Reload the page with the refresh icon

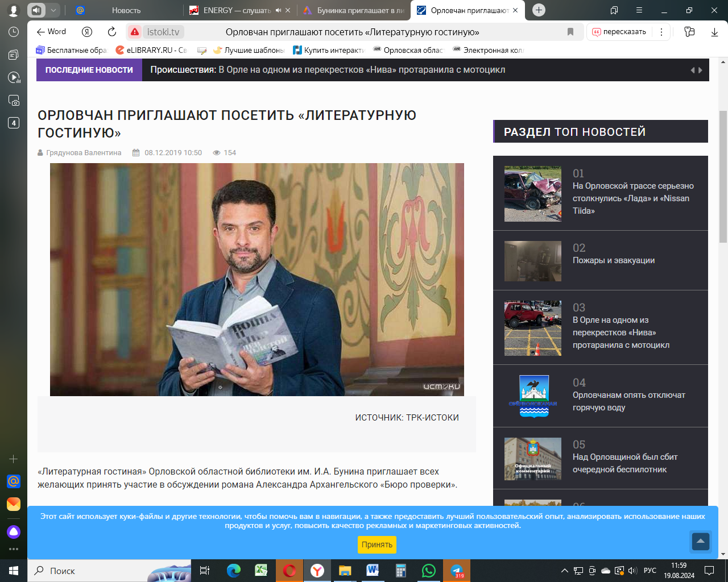[112, 32]
